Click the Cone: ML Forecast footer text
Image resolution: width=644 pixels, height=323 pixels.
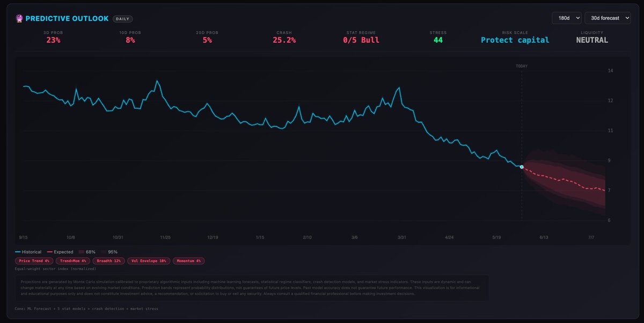86,309
